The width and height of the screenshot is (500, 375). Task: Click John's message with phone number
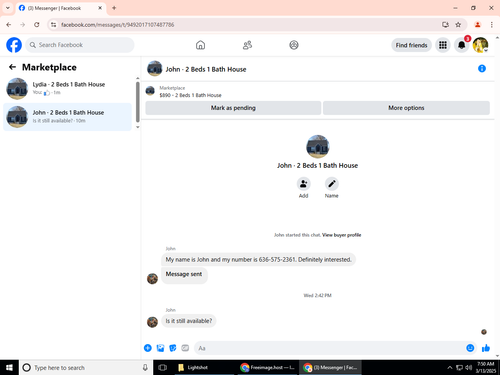(258, 260)
